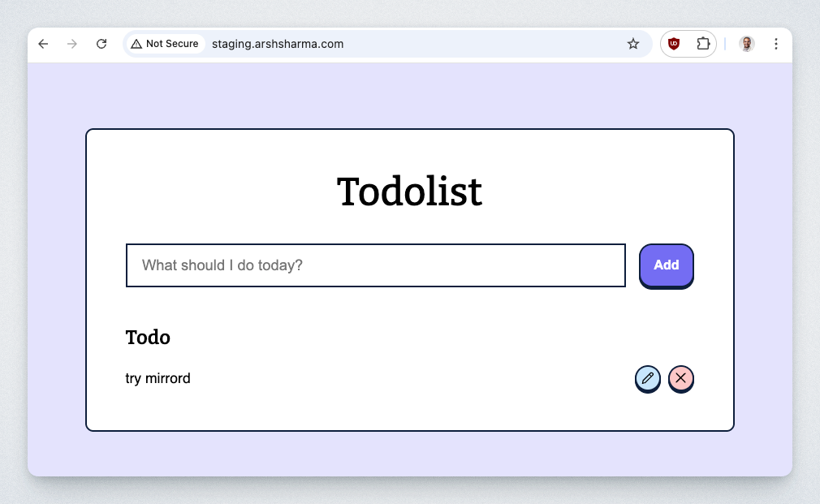Open Chrome's three-dot menu
The image size is (820, 504).
(776, 44)
